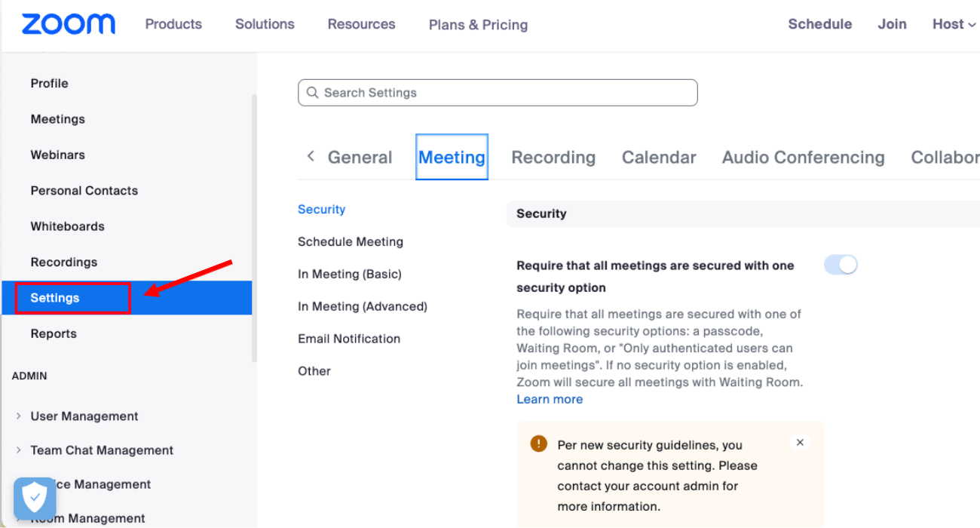Open the Solutions menu

coord(265,24)
